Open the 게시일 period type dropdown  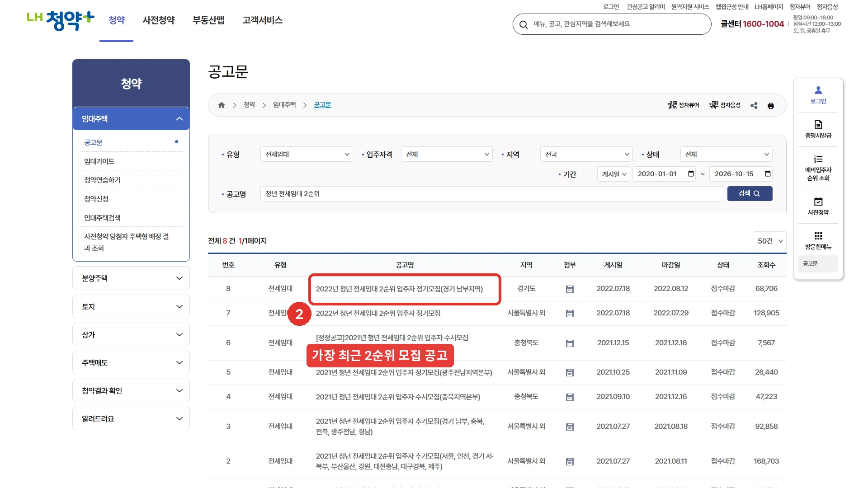point(613,174)
